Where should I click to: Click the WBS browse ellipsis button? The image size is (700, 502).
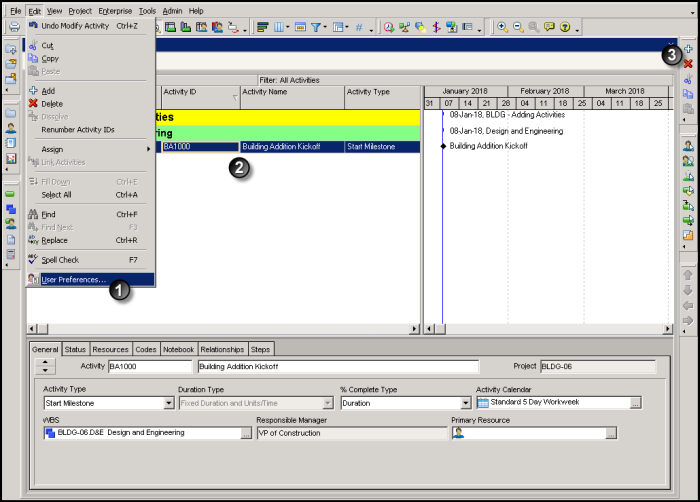point(246,433)
